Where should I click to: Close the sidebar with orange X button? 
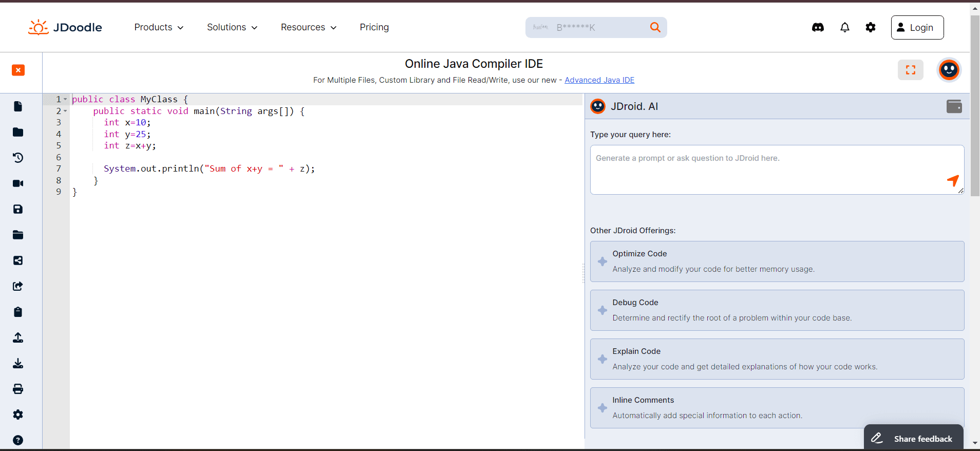(x=18, y=70)
